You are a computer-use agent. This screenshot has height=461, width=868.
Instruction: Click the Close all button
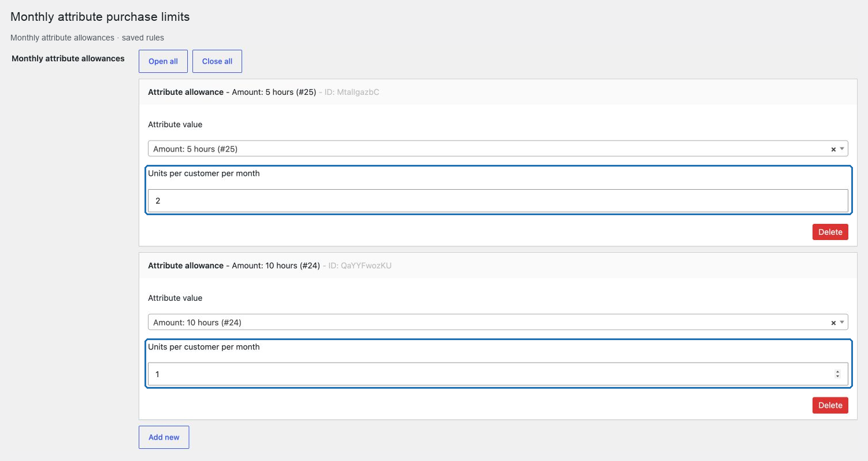point(217,61)
